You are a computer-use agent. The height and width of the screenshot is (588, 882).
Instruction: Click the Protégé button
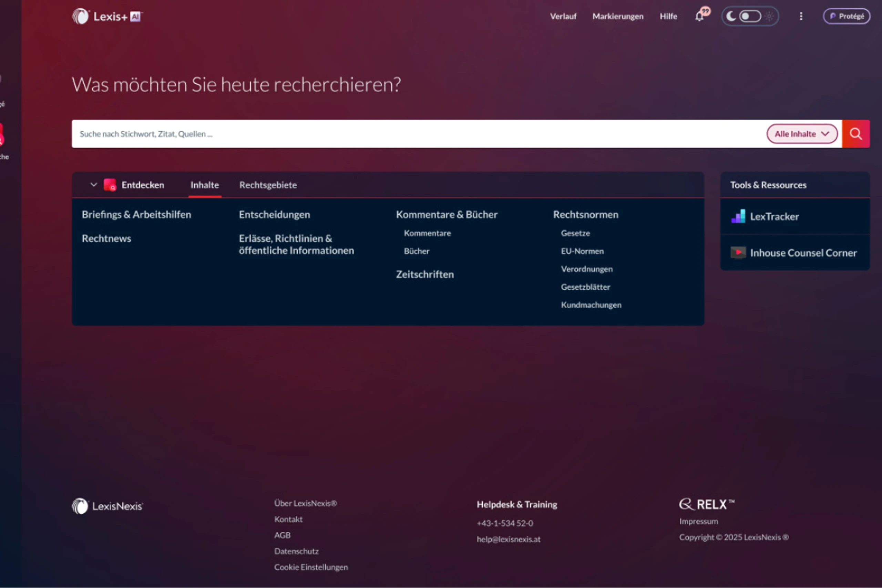point(847,16)
